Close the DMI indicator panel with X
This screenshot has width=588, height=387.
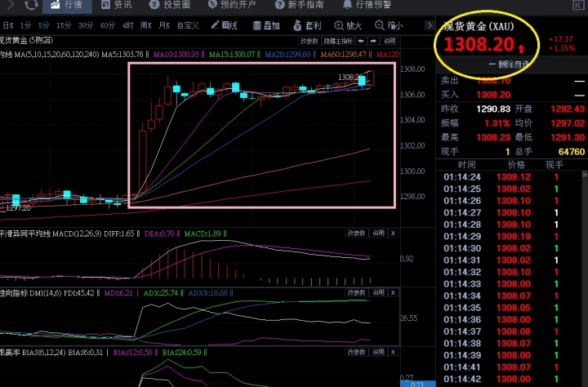(x=392, y=292)
